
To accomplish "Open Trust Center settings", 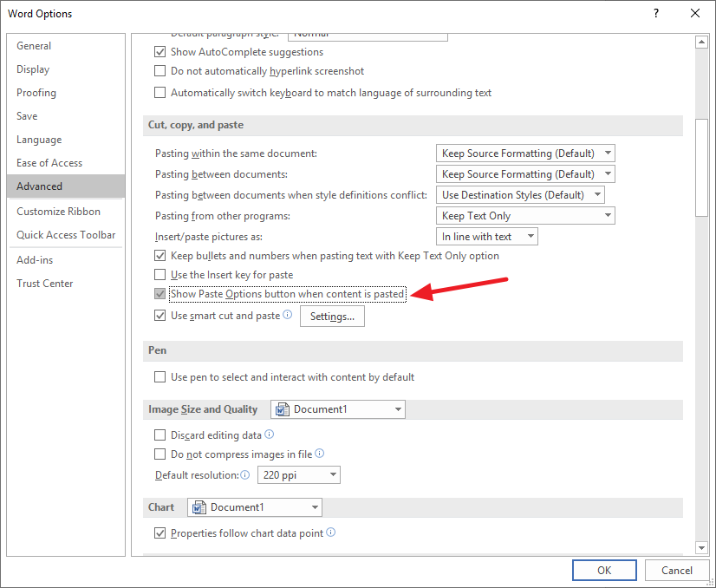I will 66,284.
